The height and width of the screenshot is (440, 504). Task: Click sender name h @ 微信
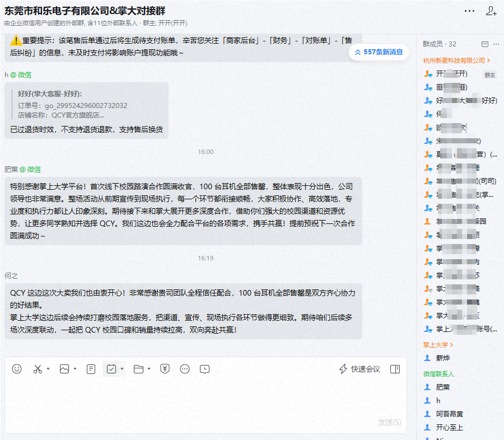coord(18,75)
